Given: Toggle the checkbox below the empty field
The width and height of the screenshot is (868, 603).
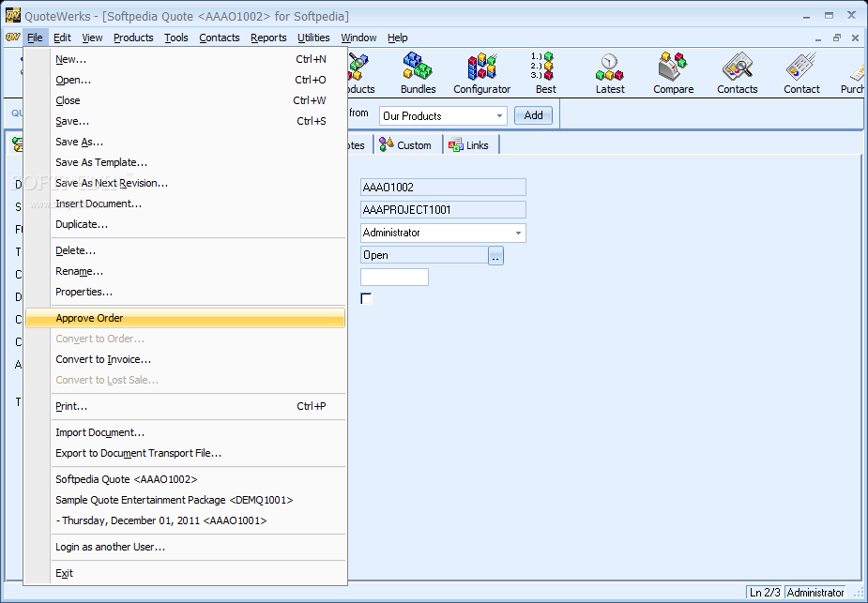Looking at the screenshot, I should click(x=366, y=299).
